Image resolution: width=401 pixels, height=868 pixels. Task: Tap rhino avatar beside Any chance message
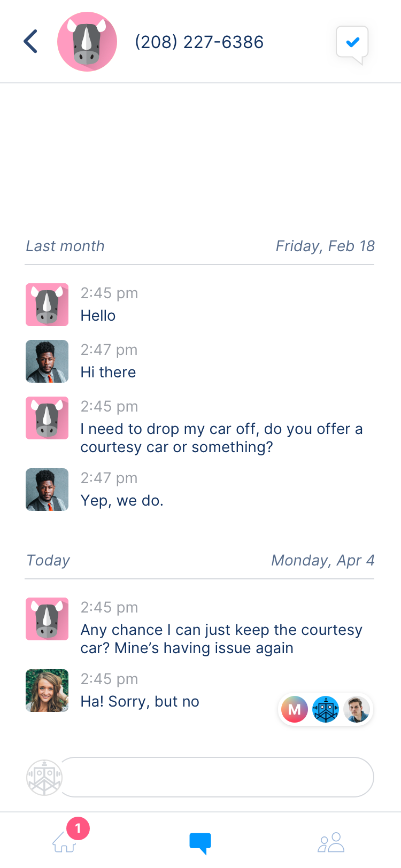coord(47,619)
